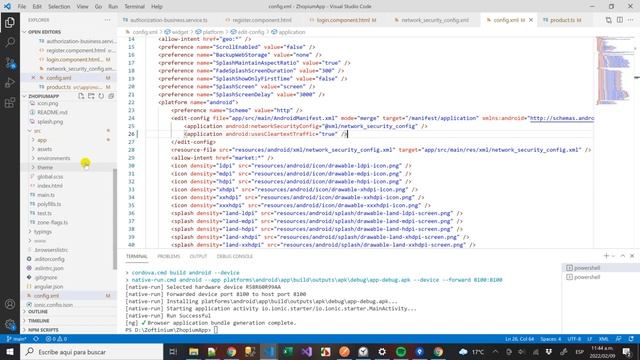Click UTF-8 encoding in status bar
640x360 pixels.
(x=574, y=339)
